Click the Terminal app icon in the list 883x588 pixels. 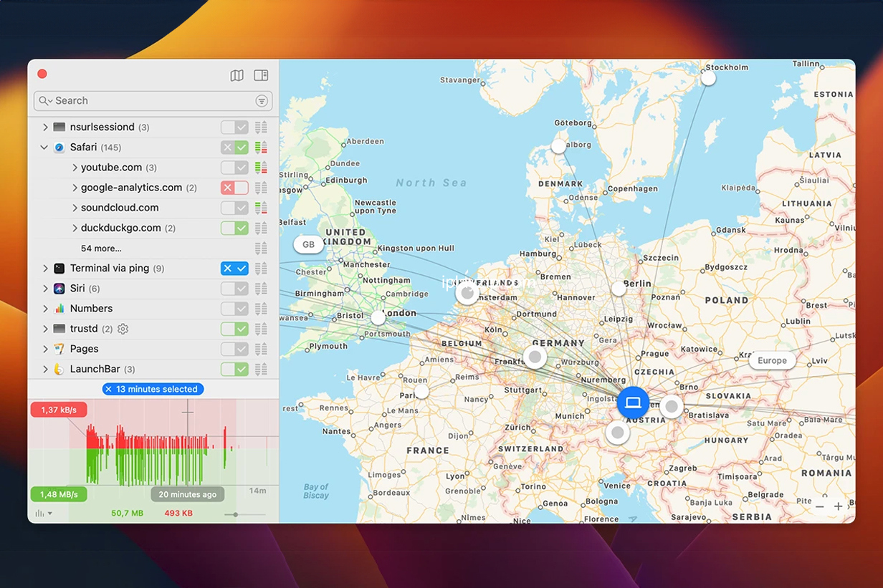[x=59, y=269]
